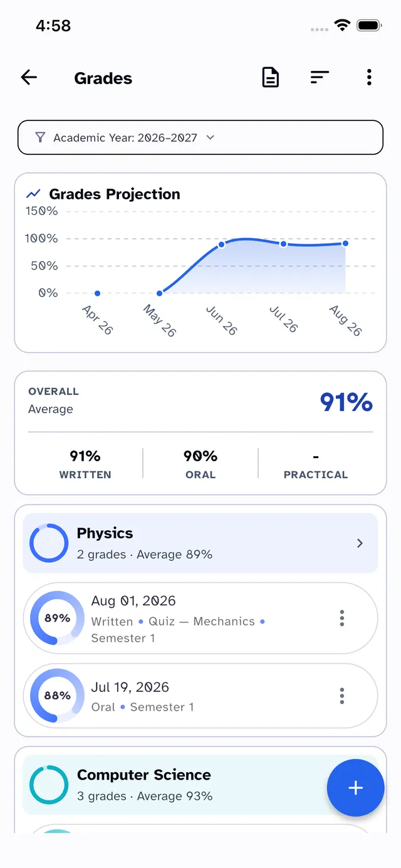This screenshot has height=868, width=401.
Task: Open the report document icon
Action: tap(270, 78)
